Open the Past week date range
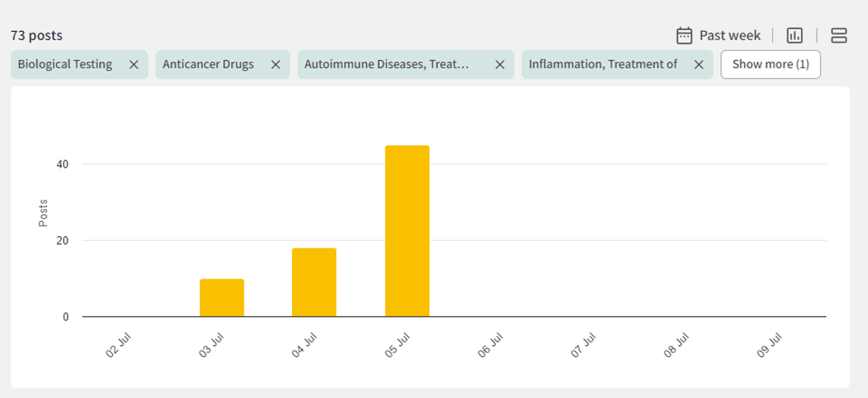This screenshot has width=868, height=398. pos(729,36)
